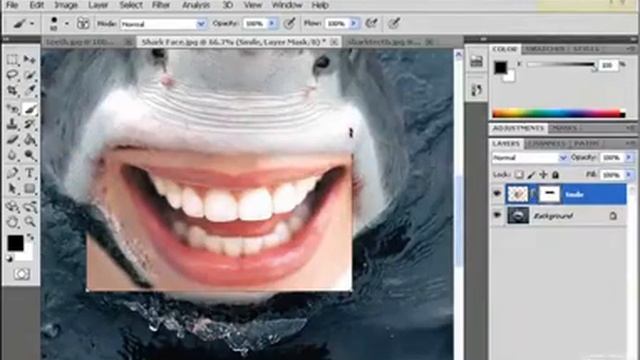Swap foreground and background colors in the toolbox
The width and height of the screenshot is (640, 360).
[x=30, y=237]
